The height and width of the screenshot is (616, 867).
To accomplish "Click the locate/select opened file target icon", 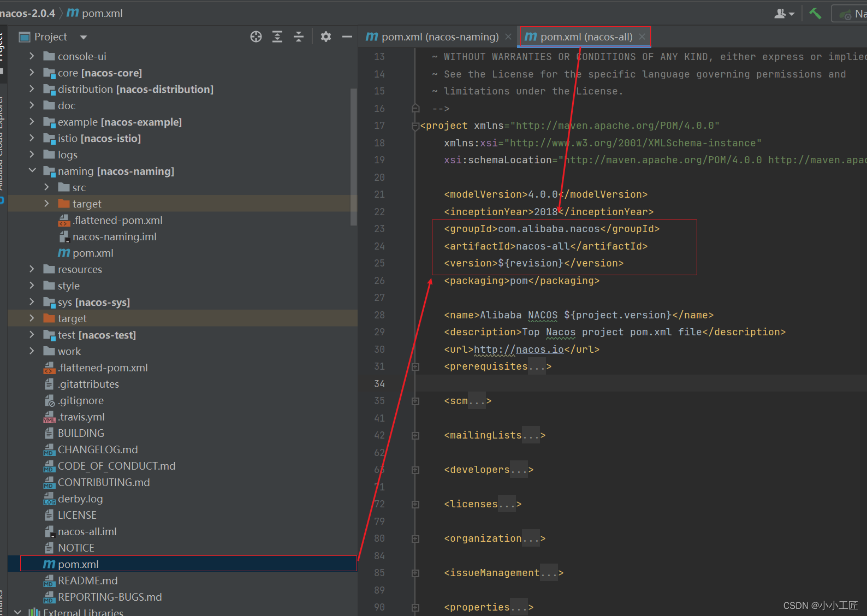I will pos(256,37).
